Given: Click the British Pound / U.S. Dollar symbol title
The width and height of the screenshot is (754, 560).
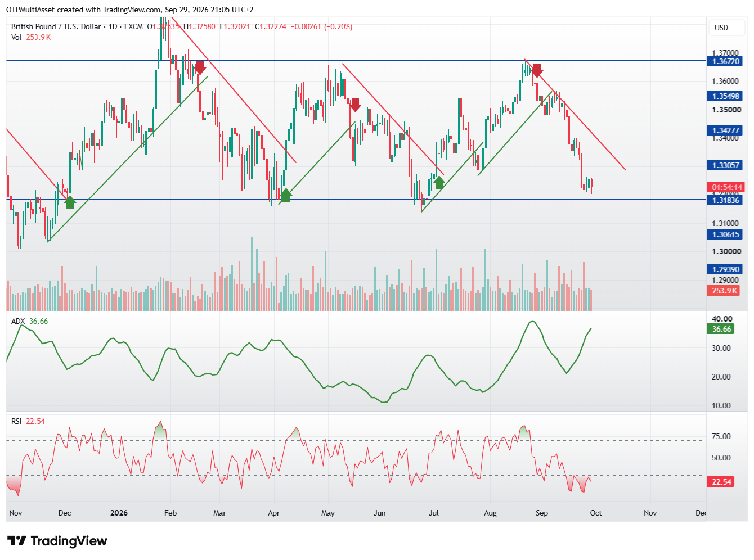Looking at the screenshot, I should 56,26.
